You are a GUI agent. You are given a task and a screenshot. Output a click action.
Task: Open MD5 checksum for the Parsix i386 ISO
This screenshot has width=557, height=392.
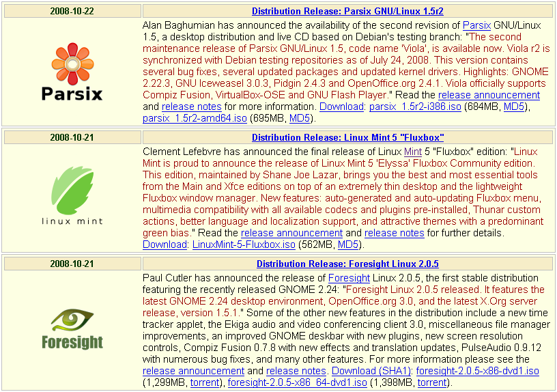pyautogui.click(x=514, y=107)
